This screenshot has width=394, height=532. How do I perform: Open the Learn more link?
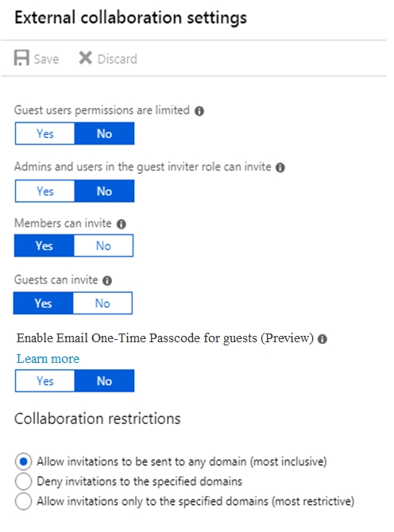click(48, 359)
